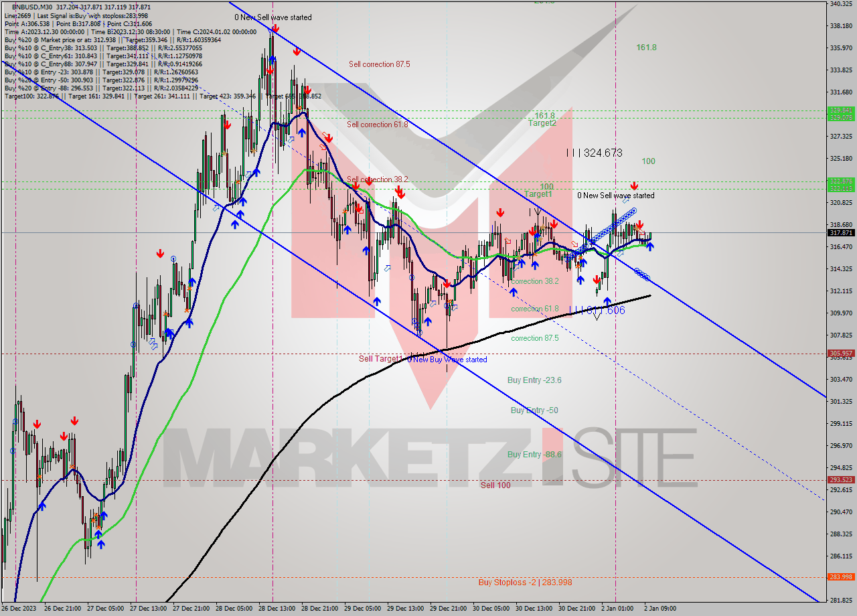857x616 pixels.
Task: Click the 340.375 price axis label
Action: pos(841,4)
